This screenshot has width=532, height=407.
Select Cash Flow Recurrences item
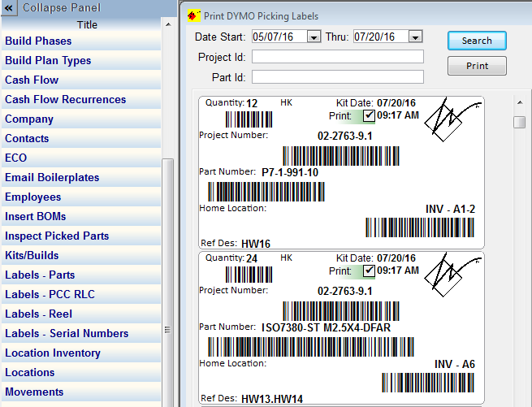click(81, 99)
